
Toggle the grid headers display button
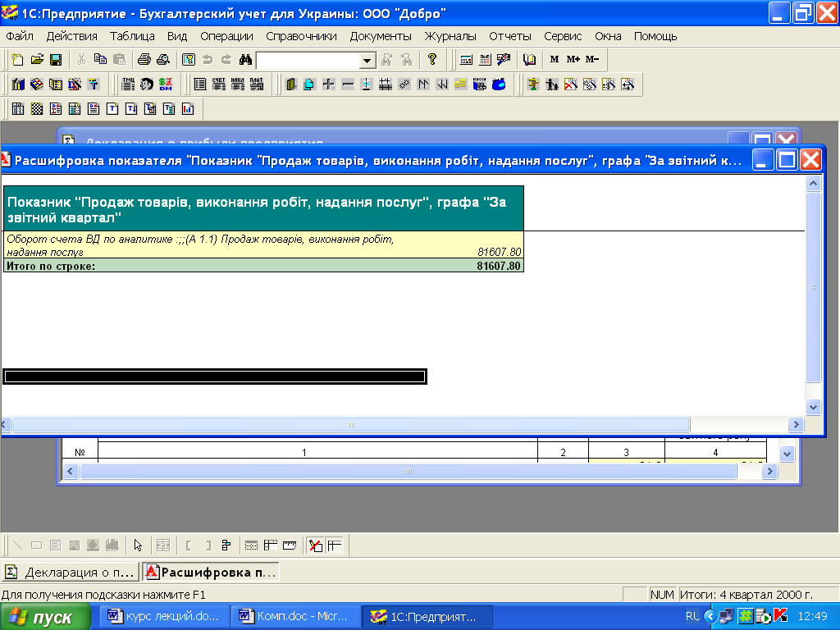pyautogui.click(x=335, y=546)
